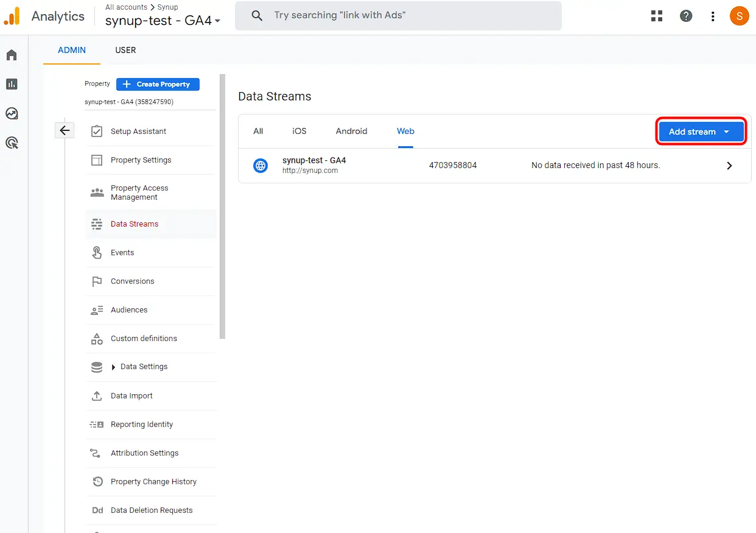Click the web globe icon of synup-test stream

pyautogui.click(x=261, y=165)
